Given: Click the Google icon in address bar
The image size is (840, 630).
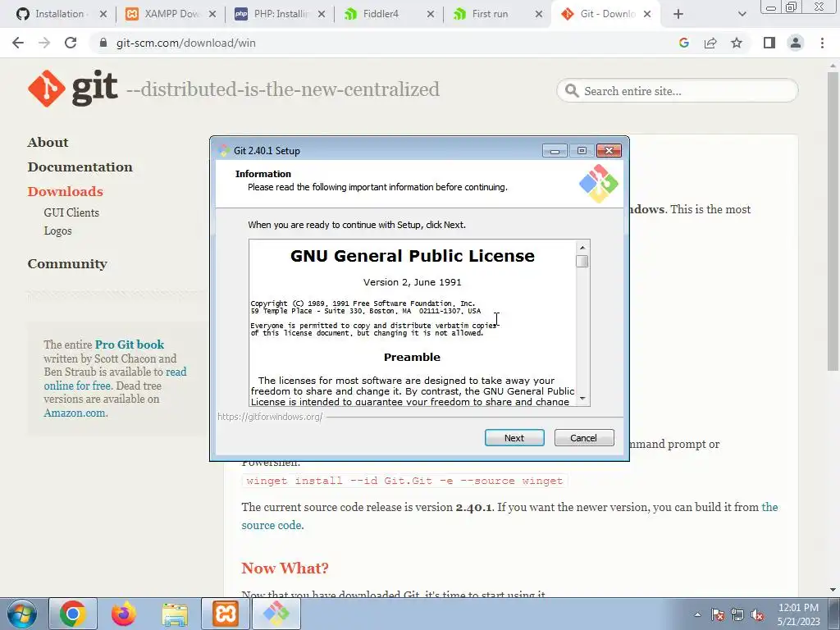Looking at the screenshot, I should (x=683, y=43).
